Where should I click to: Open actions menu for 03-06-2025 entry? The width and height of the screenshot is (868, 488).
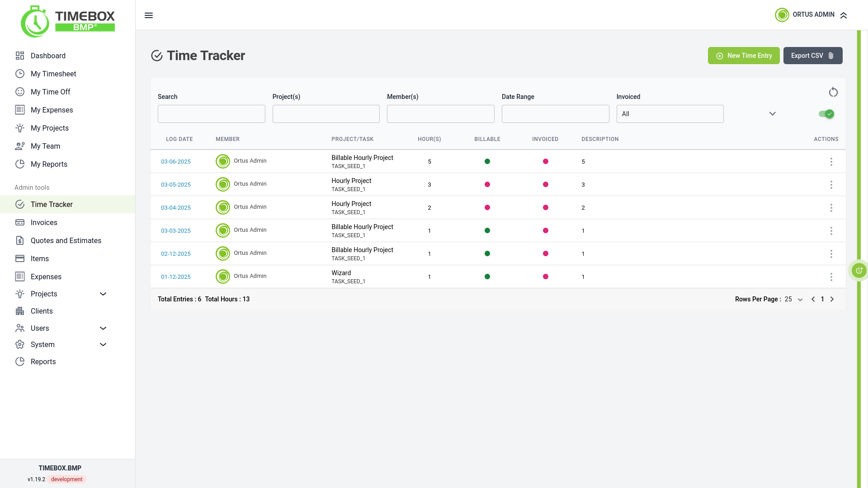pyautogui.click(x=831, y=162)
